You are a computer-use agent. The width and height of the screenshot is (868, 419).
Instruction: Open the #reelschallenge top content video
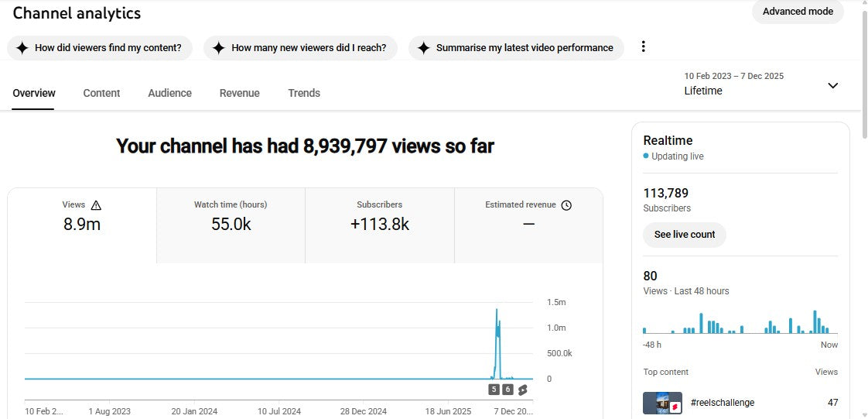click(722, 403)
